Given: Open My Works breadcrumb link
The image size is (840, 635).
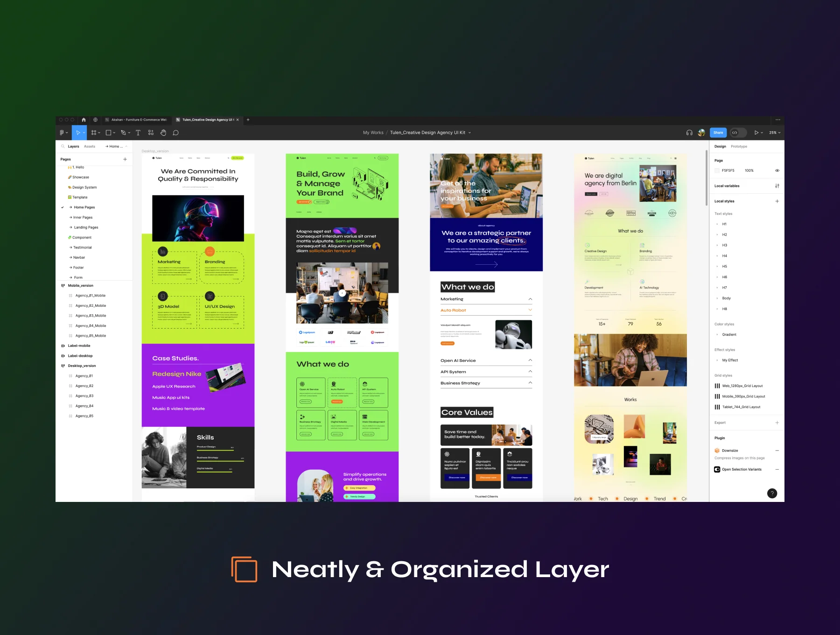Looking at the screenshot, I should pyautogui.click(x=373, y=133).
